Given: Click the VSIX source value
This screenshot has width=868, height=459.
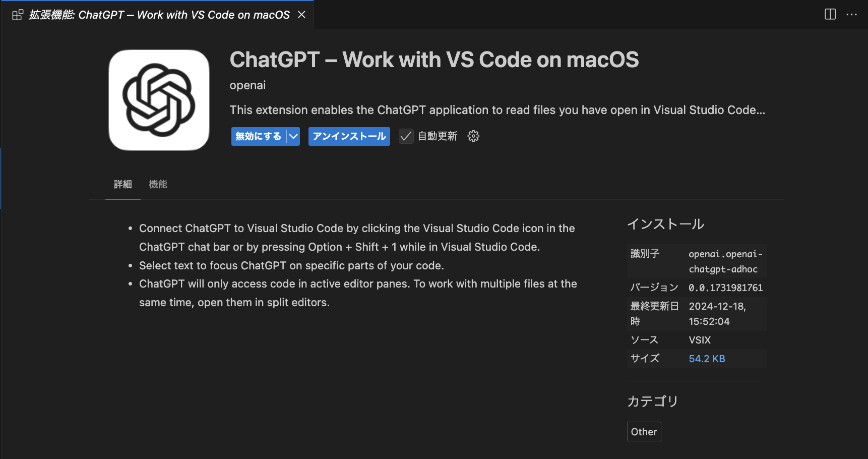Looking at the screenshot, I should coord(699,339).
